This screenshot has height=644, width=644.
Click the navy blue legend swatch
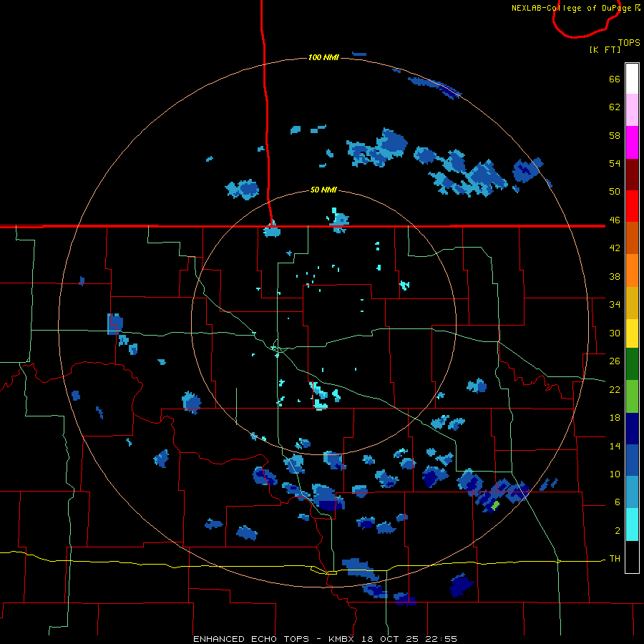click(x=632, y=429)
